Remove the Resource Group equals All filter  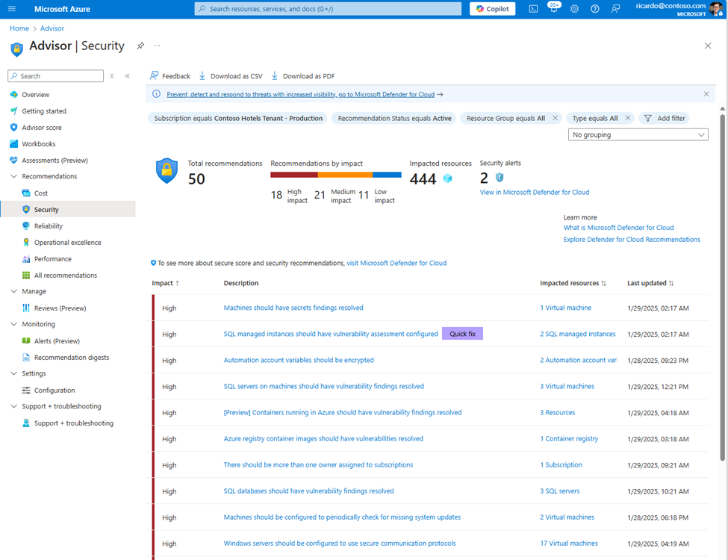click(x=555, y=118)
